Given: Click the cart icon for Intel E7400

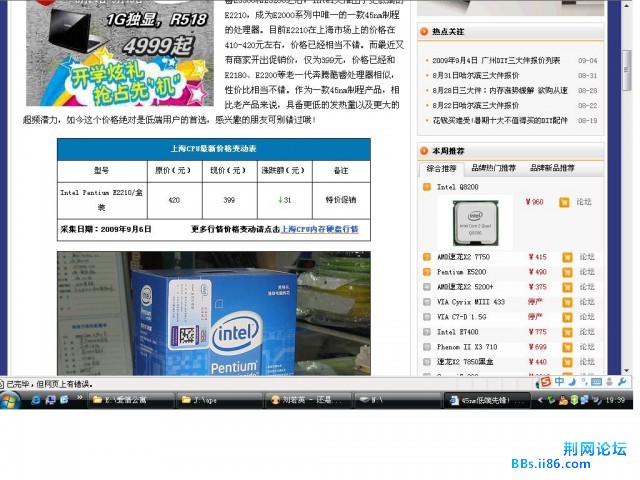Looking at the screenshot, I should point(567,332).
